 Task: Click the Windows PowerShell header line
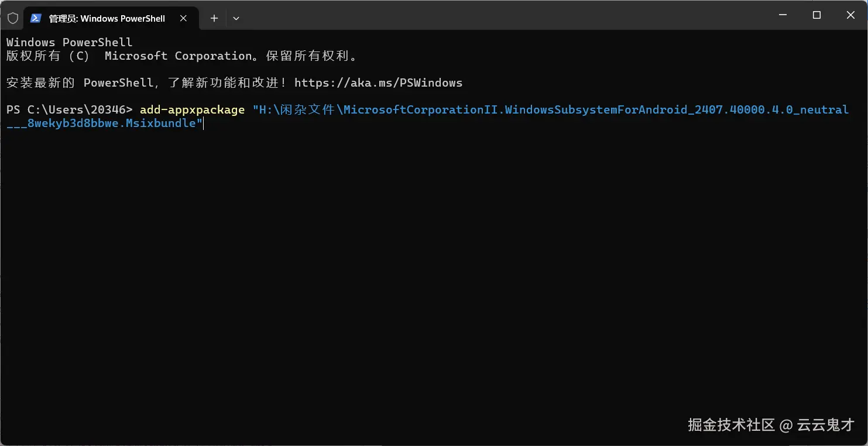click(x=69, y=42)
